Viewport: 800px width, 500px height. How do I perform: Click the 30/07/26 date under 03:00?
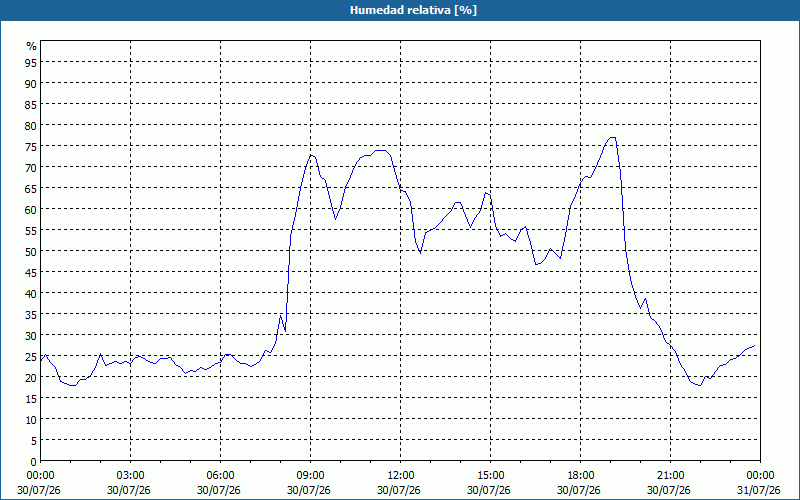click(129, 490)
